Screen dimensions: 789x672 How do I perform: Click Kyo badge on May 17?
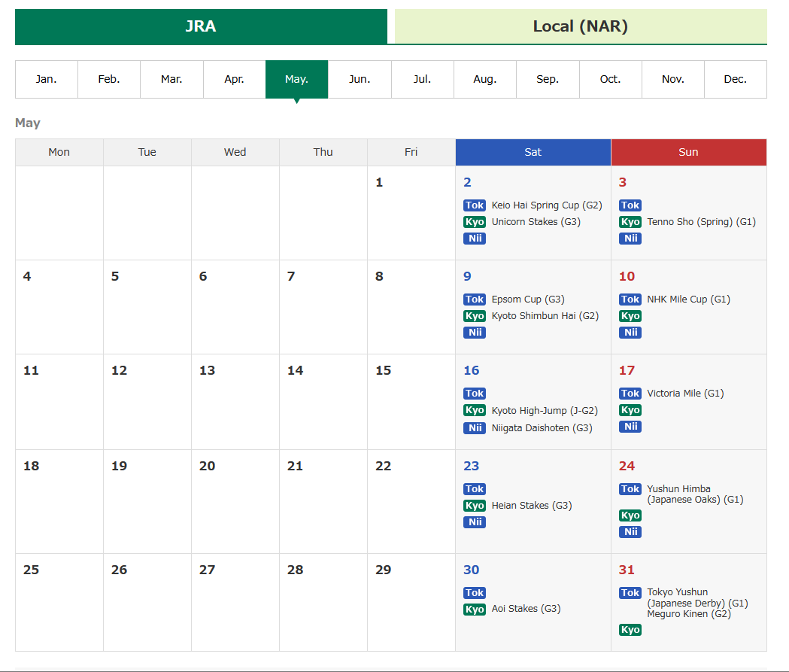coord(630,410)
